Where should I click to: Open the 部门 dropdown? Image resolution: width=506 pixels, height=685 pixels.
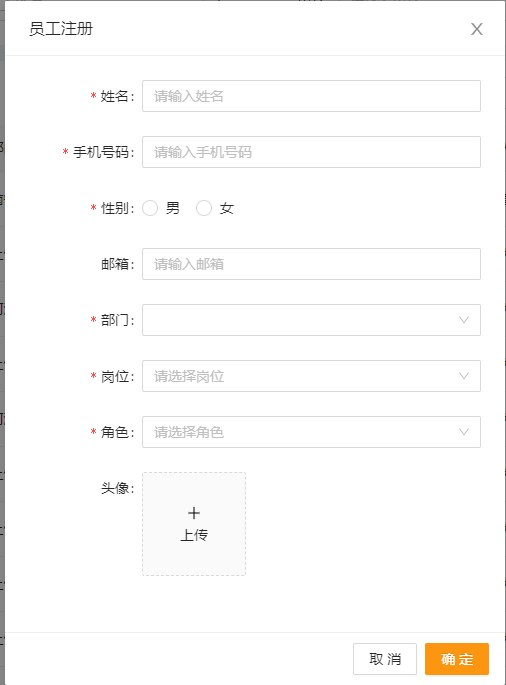point(311,320)
